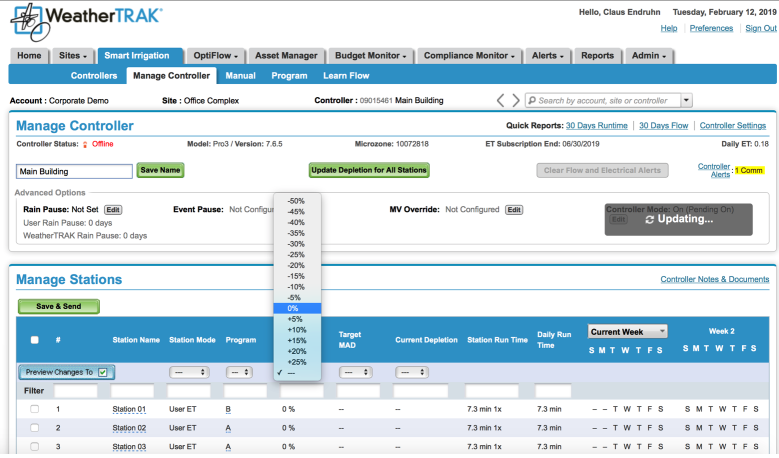Screen dimensions: 779x458
Task: Select checkbox for Station 03 row
Action: (34, 447)
